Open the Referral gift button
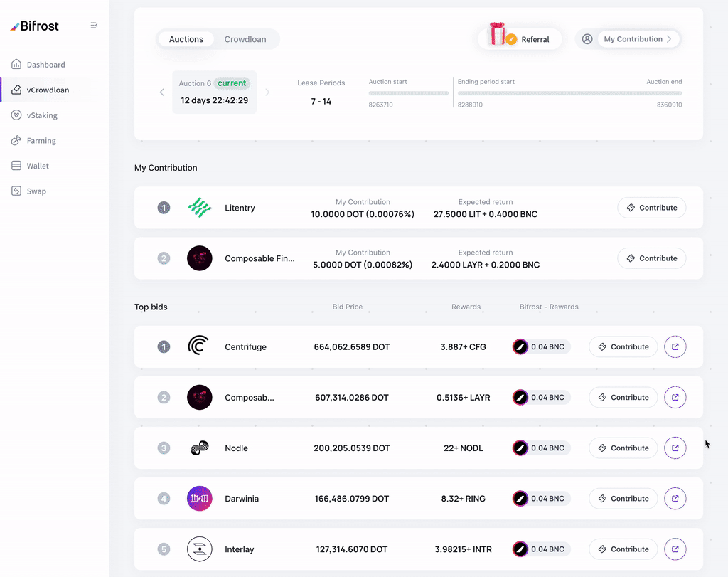 [x=520, y=39]
